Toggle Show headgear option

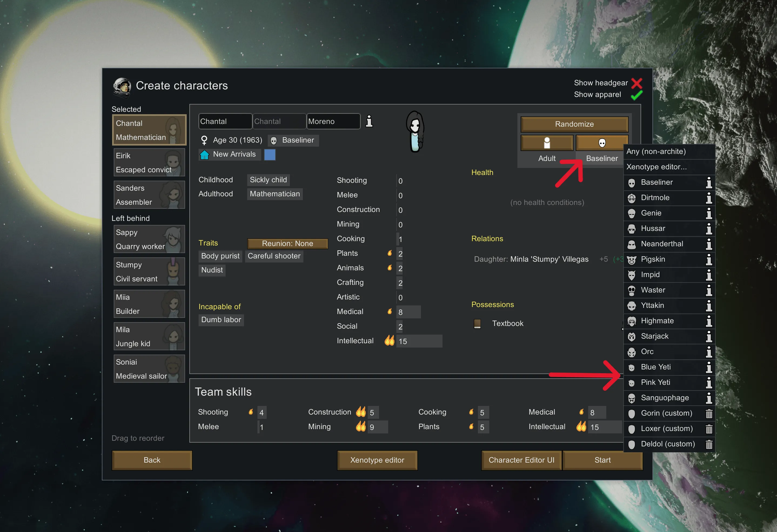(637, 83)
